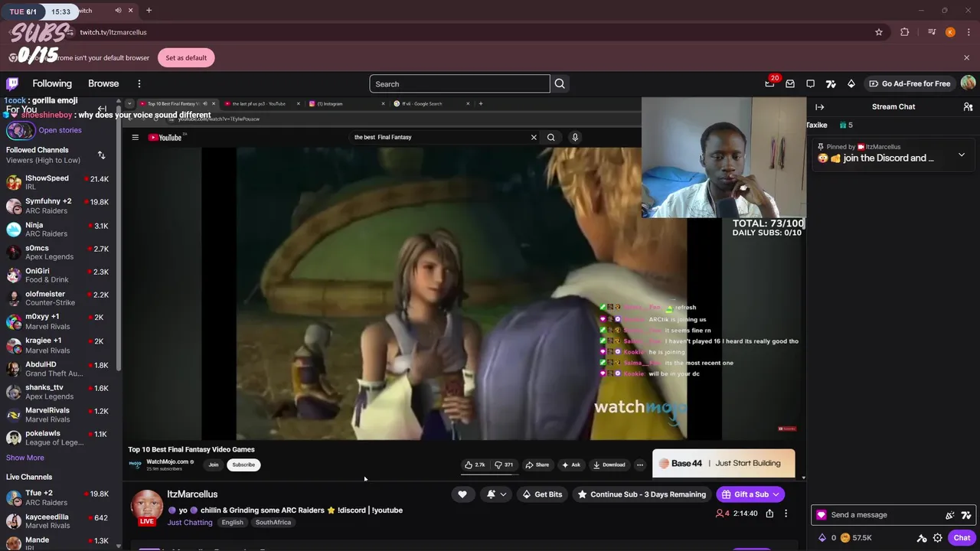Share the stream via share icon
The height and width of the screenshot is (551, 980).
tap(769, 514)
